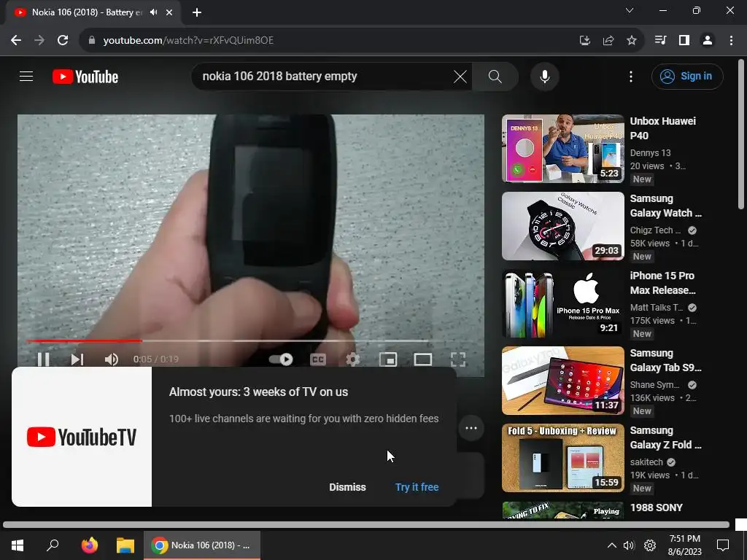The height and width of the screenshot is (560, 747).
Task: Install YouTube app from address bar
Action: 584,41
